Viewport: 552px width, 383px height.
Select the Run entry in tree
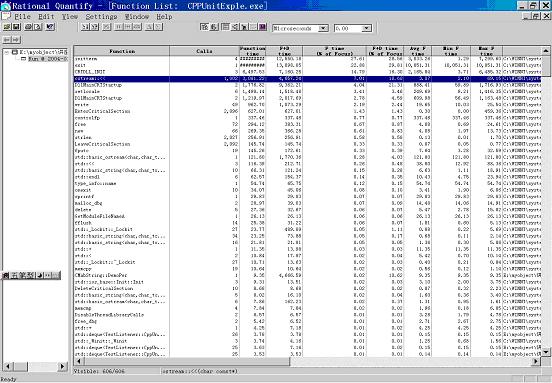point(47,59)
